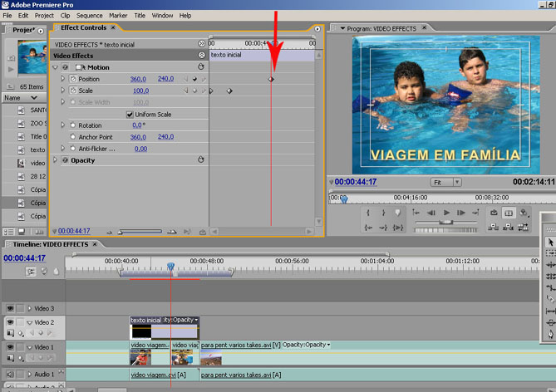Uncheck the Uniform Scale checkbox

pos(130,114)
